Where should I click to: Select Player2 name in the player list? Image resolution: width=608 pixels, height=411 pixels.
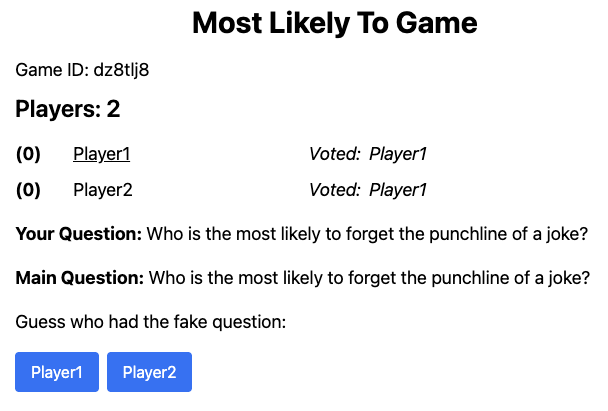tap(103, 190)
